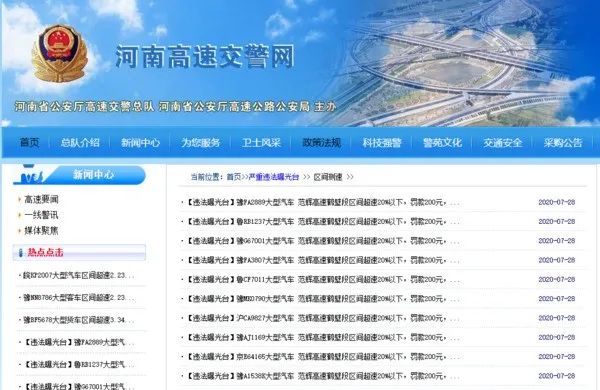Image resolution: width=600 pixels, height=390 pixels.
Task: Open the 采购公告 navigation item
Action: click(563, 143)
